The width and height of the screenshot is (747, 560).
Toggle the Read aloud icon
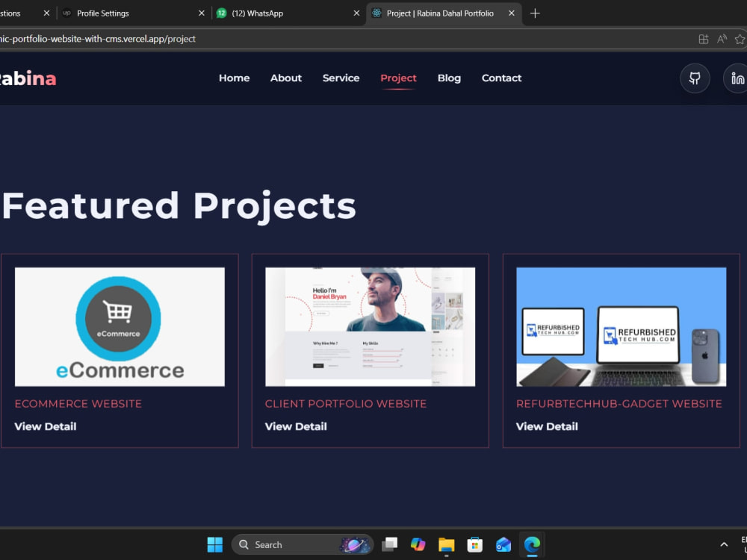coord(722,39)
